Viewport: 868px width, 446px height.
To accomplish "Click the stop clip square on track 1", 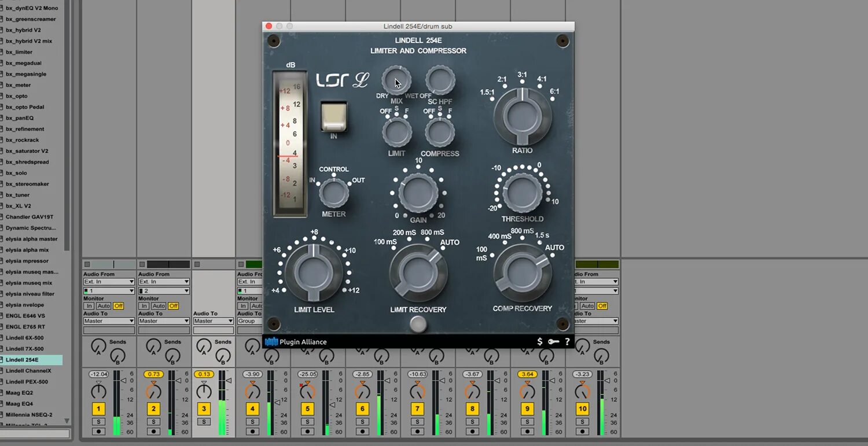I will 87,264.
